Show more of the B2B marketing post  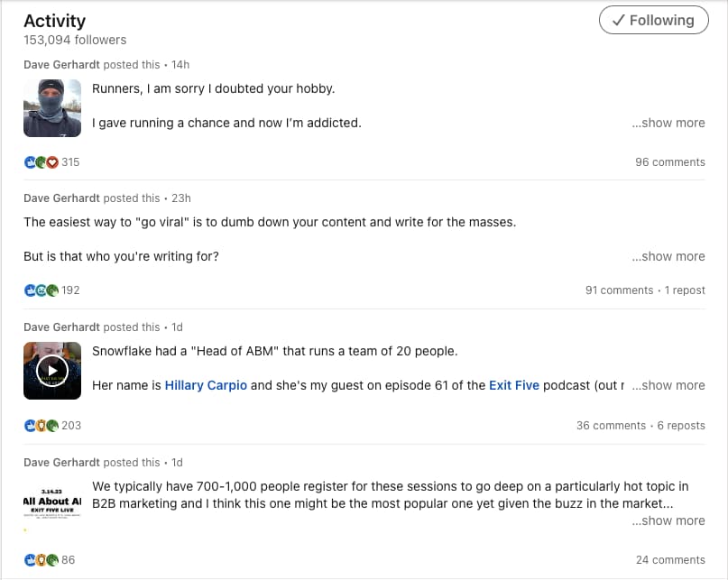coord(668,520)
